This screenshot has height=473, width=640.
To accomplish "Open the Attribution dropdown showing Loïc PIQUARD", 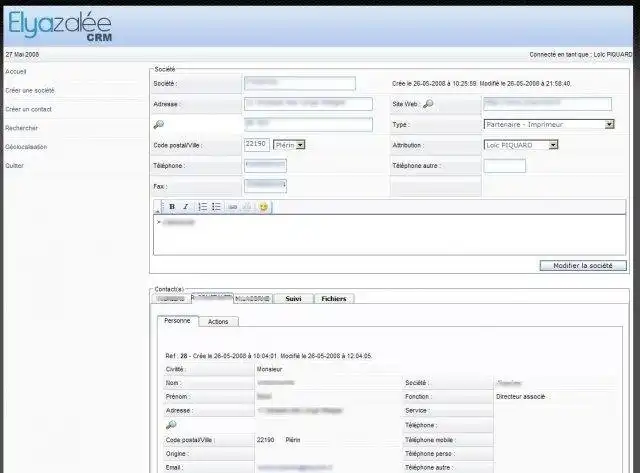I will point(521,145).
